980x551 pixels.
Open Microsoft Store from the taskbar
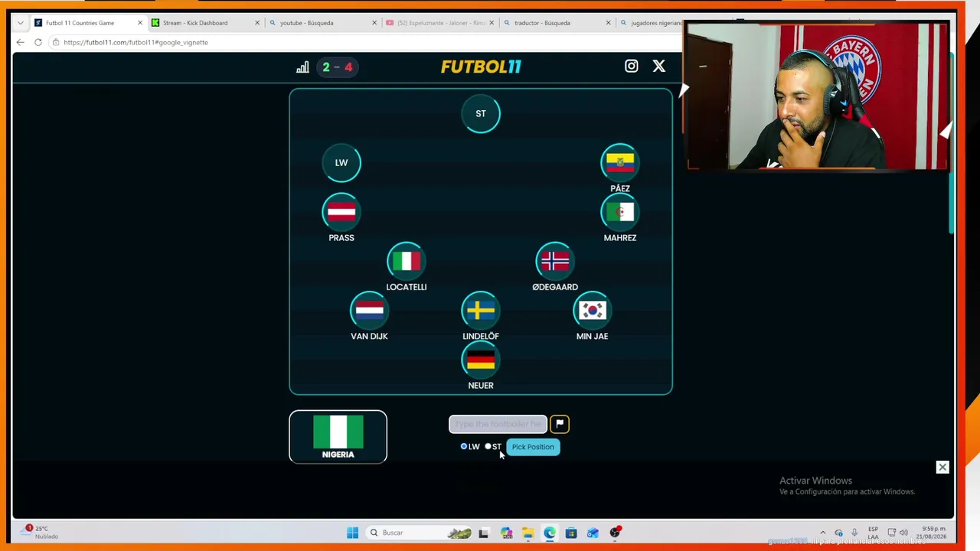pyautogui.click(x=571, y=533)
